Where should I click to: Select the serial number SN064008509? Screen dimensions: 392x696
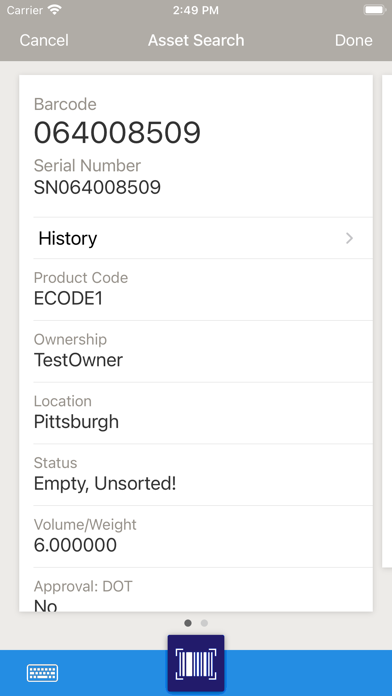point(97,188)
